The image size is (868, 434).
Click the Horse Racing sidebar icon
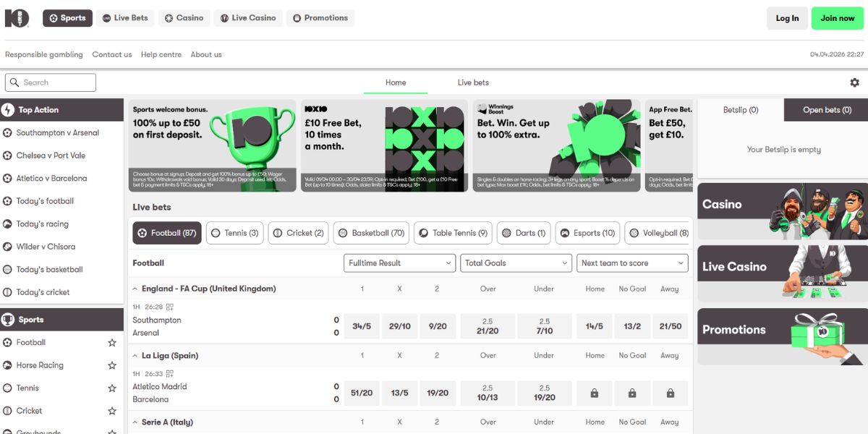[8, 365]
